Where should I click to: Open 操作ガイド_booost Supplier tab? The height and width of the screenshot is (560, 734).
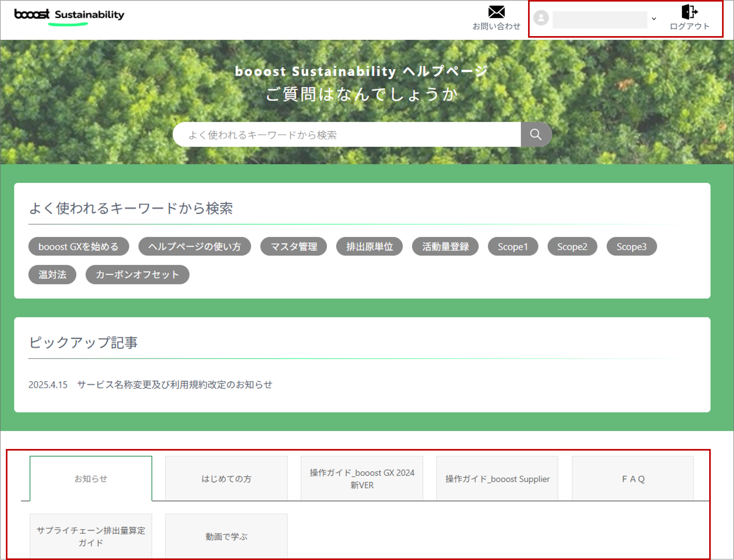point(497,479)
